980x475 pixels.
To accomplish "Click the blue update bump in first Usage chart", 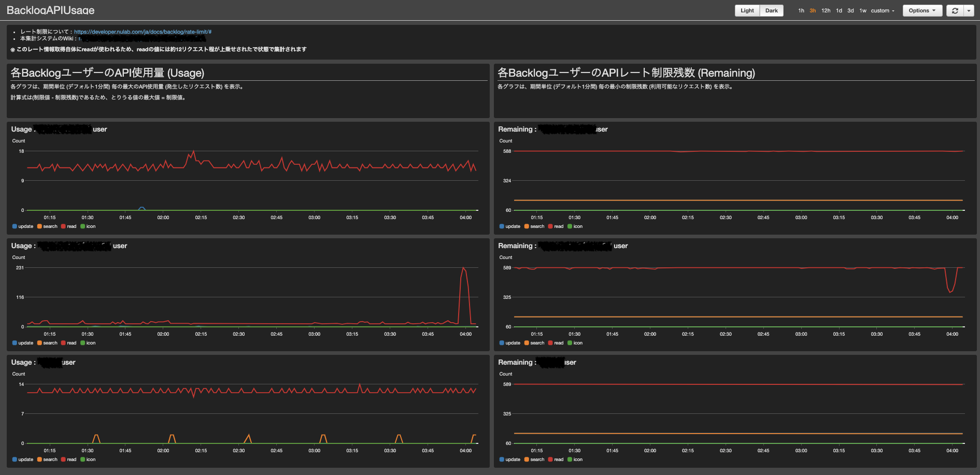I will pyautogui.click(x=142, y=208).
